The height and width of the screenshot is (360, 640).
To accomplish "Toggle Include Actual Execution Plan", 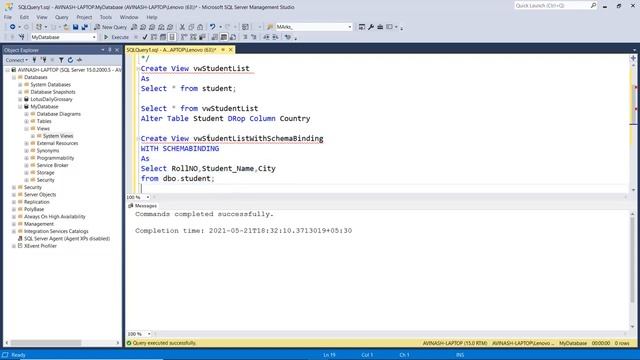I will tap(184, 37).
